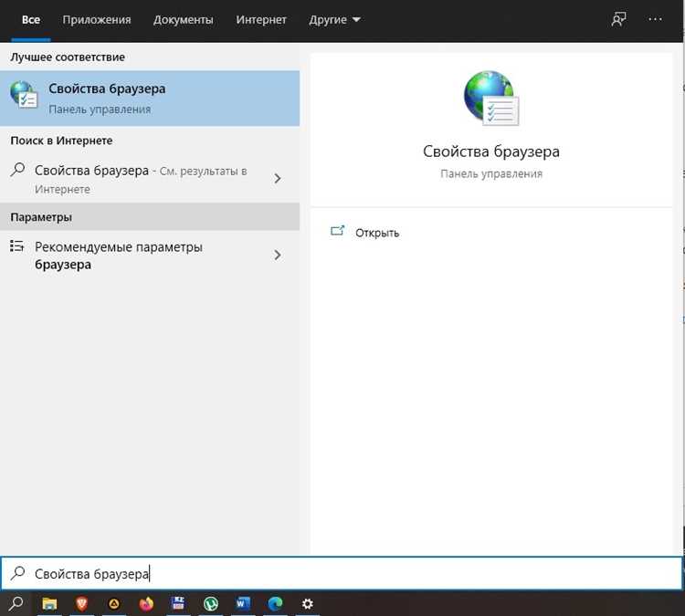Select best match Свойства браузера result

click(x=150, y=99)
